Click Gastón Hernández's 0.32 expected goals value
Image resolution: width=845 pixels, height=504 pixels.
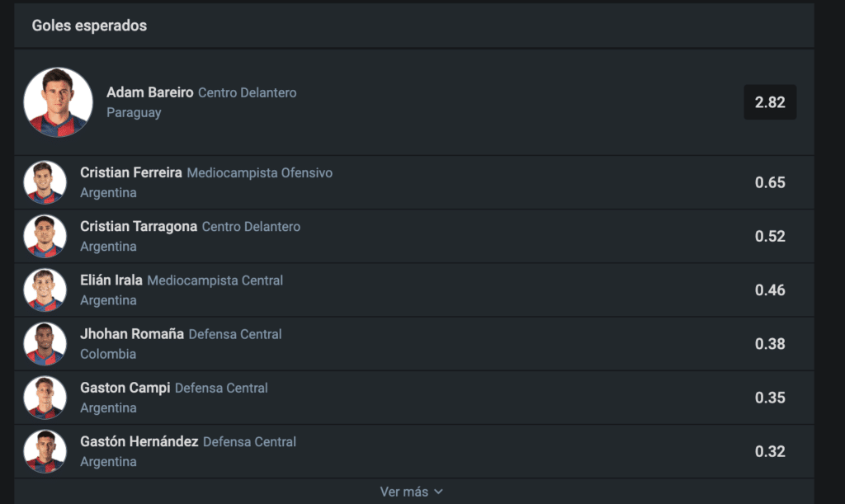click(769, 451)
